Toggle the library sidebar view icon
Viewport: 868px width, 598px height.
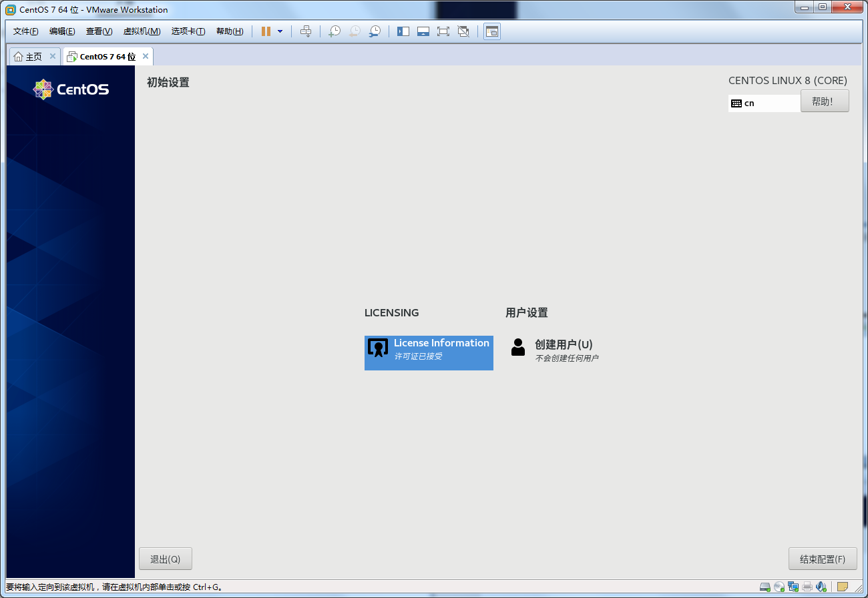403,31
